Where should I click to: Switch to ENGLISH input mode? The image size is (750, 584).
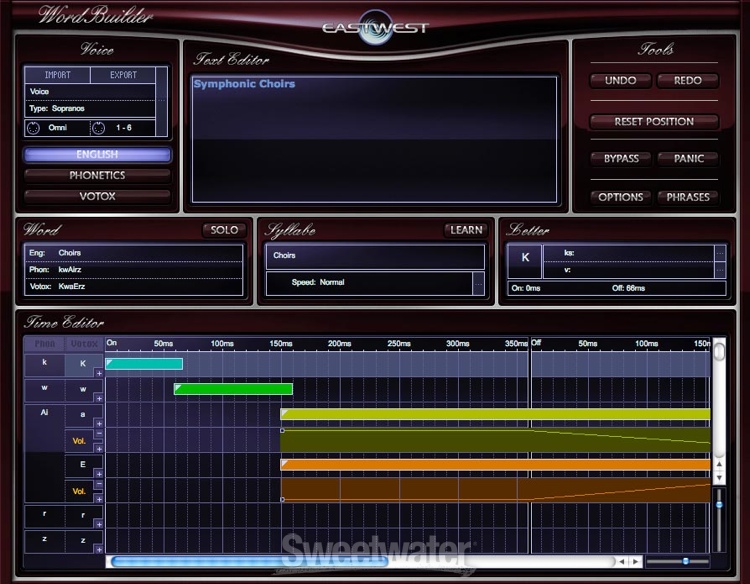click(x=97, y=154)
